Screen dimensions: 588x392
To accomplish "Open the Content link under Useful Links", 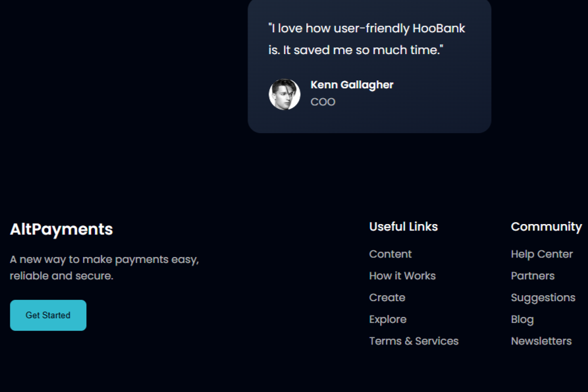I will pos(390,254).
